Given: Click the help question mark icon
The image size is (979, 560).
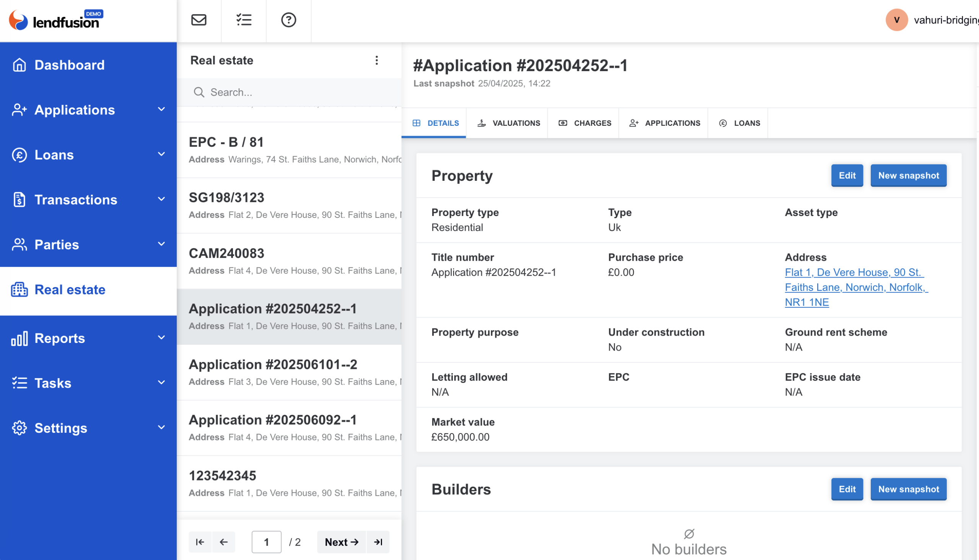Looking at the screenshot, I should click(288, 19).
